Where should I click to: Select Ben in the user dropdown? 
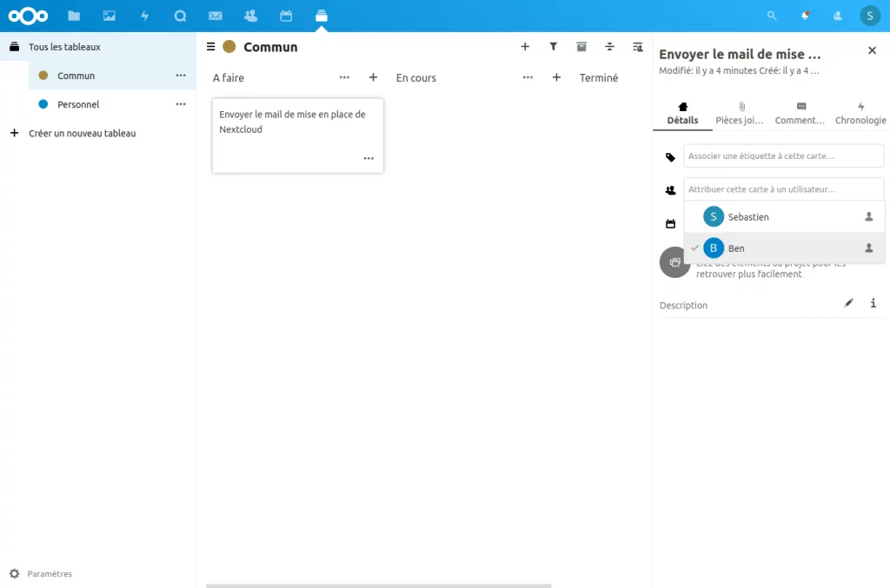coord(785,248)
